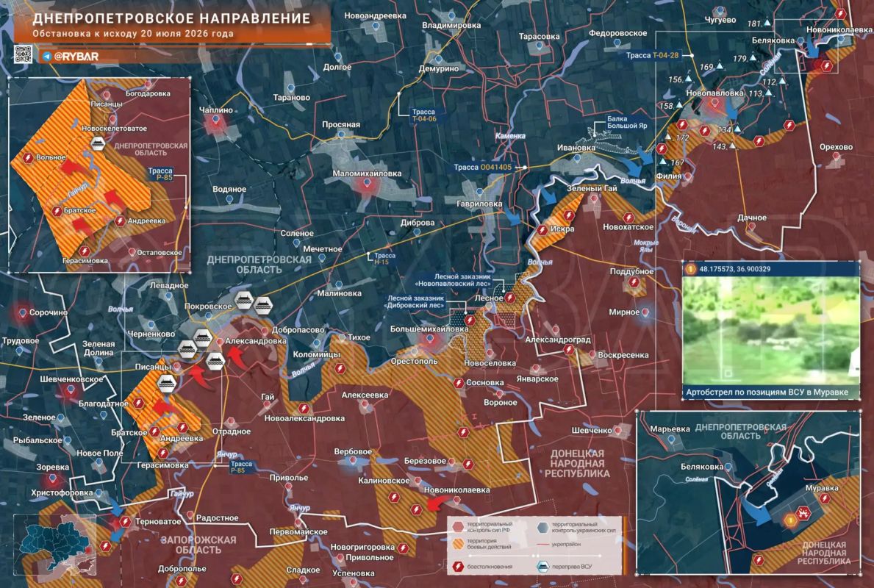This screenshot has height=588, width=874.
Task: Click the height marker triangle labeled 143
Action: tap(733, 146)
